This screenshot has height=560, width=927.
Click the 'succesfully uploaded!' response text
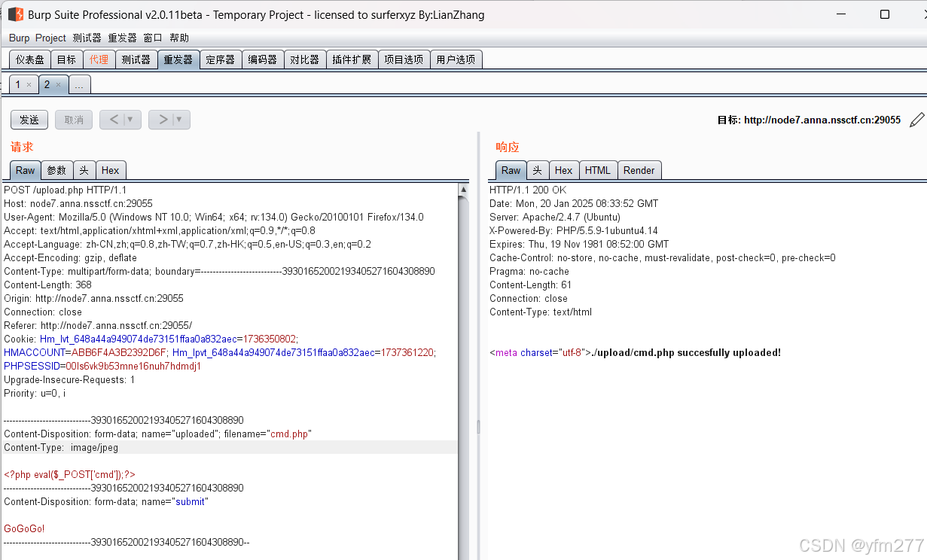(x=729, y=352)
